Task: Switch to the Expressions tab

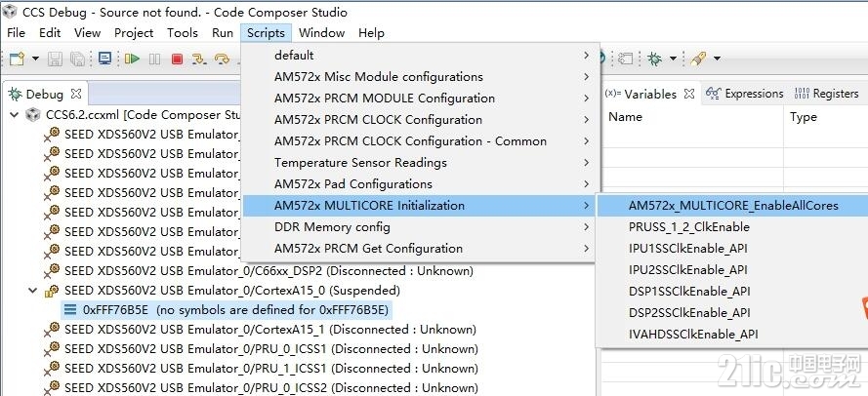Action: click(x=745, y=94)
